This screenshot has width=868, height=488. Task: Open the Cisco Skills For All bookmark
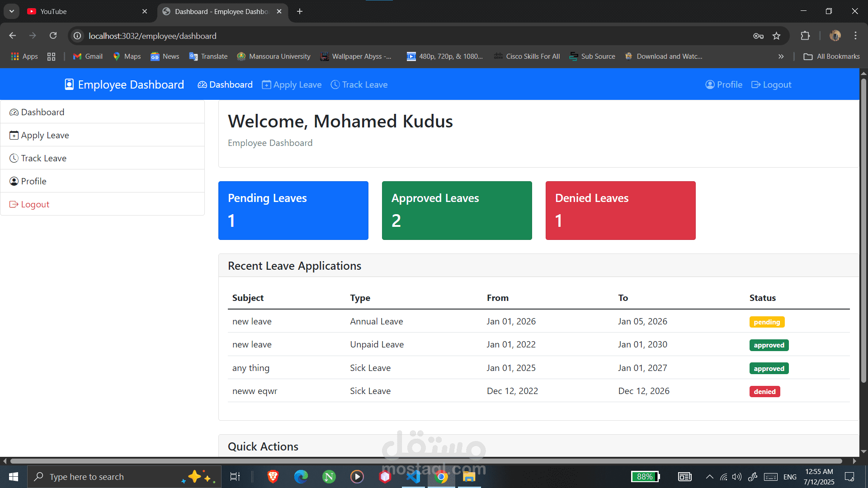coord(527,56)
